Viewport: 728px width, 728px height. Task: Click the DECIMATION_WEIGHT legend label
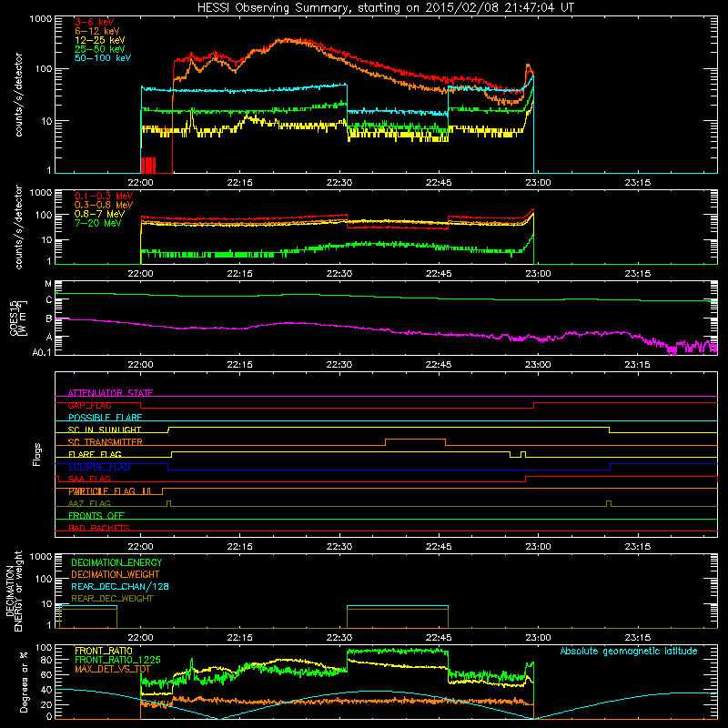tap(116, 574)
